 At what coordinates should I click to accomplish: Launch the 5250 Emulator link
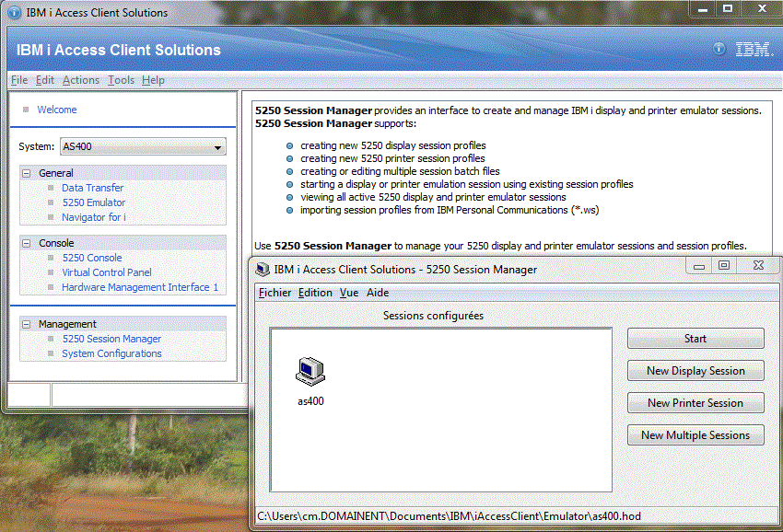point(93,202)
